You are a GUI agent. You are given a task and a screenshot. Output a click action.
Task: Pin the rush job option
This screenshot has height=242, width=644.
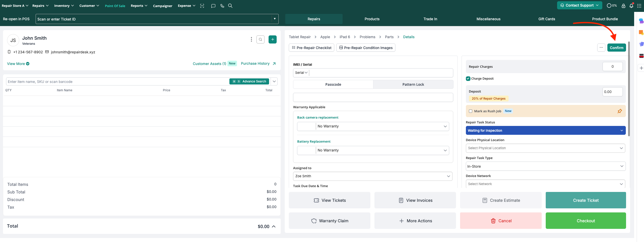pos(619,111)
